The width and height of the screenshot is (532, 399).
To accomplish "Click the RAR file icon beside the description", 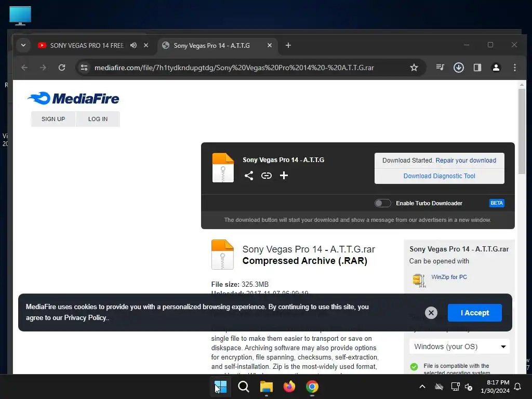I will click(222, 255).
